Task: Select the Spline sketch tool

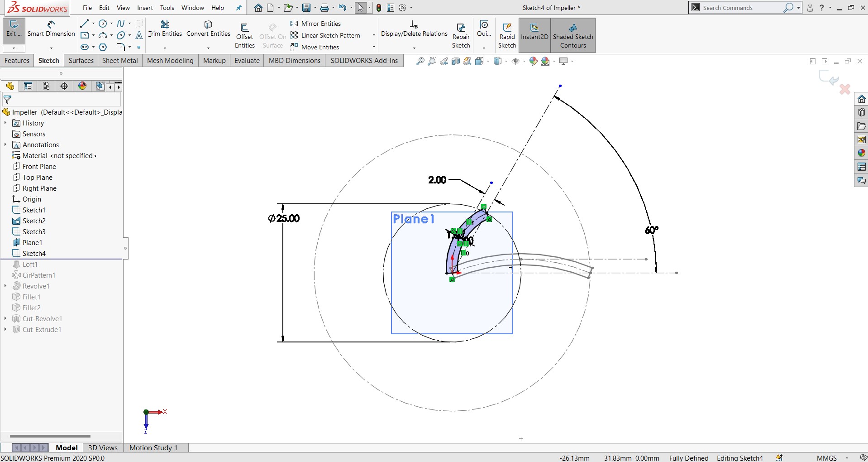Action: coord(121,24)
